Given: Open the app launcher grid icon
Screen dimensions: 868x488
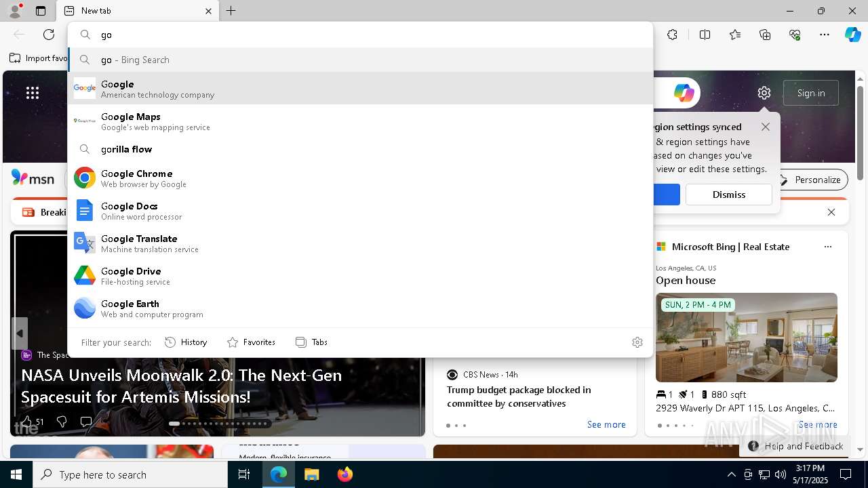Looking at the screenshot, I should pyautogui.click(x=33, y=93).
